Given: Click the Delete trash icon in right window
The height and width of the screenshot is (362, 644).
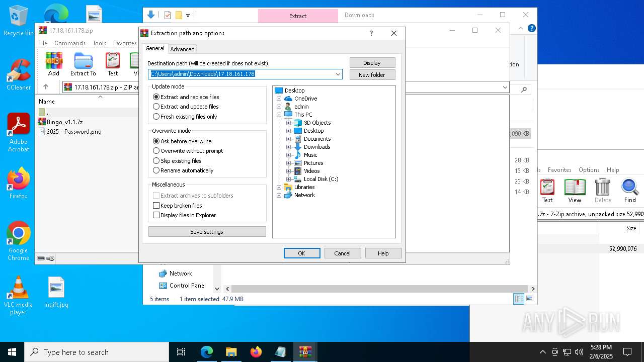Looking at the screenshot, I should click(x=602, y=191).
